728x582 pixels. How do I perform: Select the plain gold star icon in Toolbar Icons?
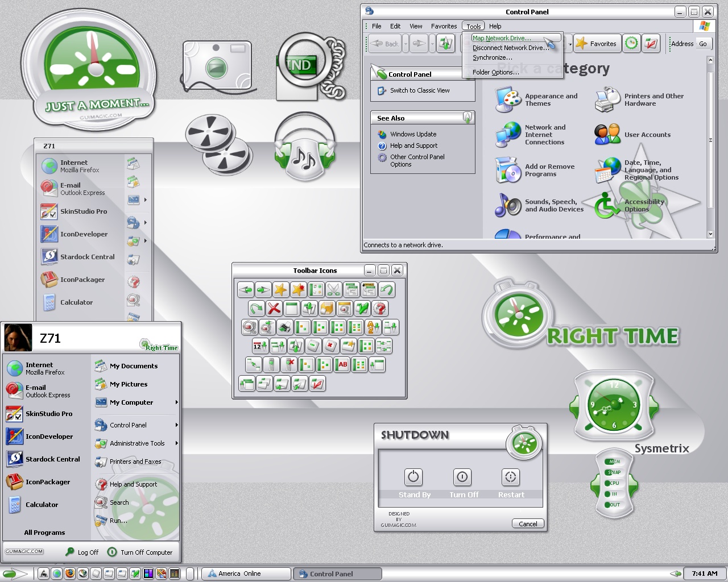click(x=281, y=290)
